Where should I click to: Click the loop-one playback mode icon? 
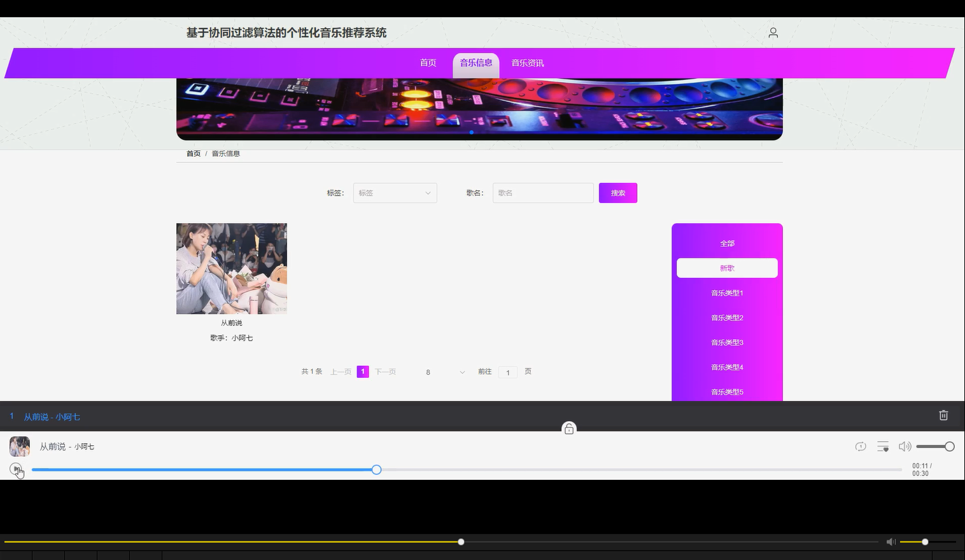tap(861, 446)
